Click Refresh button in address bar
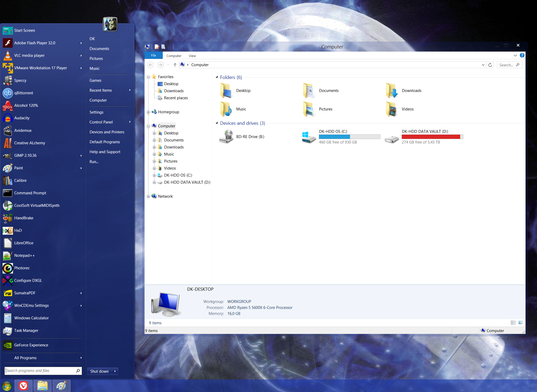This screenshot has height=392, width=537. (490, 65)
